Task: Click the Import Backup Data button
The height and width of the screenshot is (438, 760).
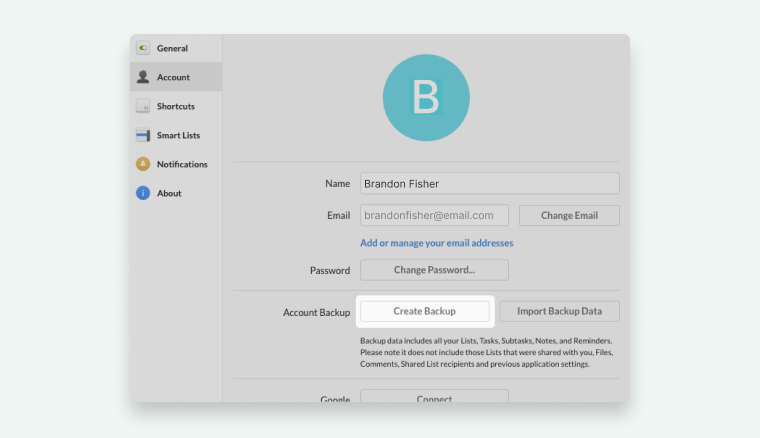Action: (x=559, y=311)
